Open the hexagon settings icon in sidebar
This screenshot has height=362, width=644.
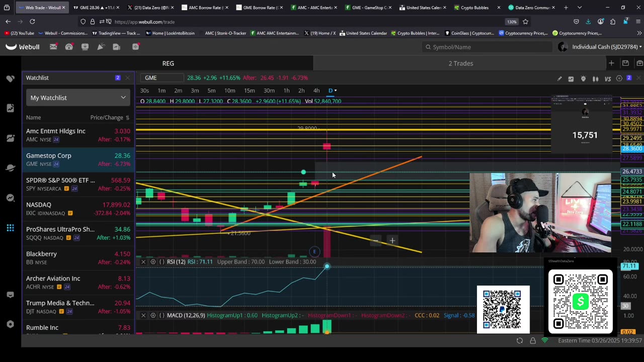pos(11,324)
